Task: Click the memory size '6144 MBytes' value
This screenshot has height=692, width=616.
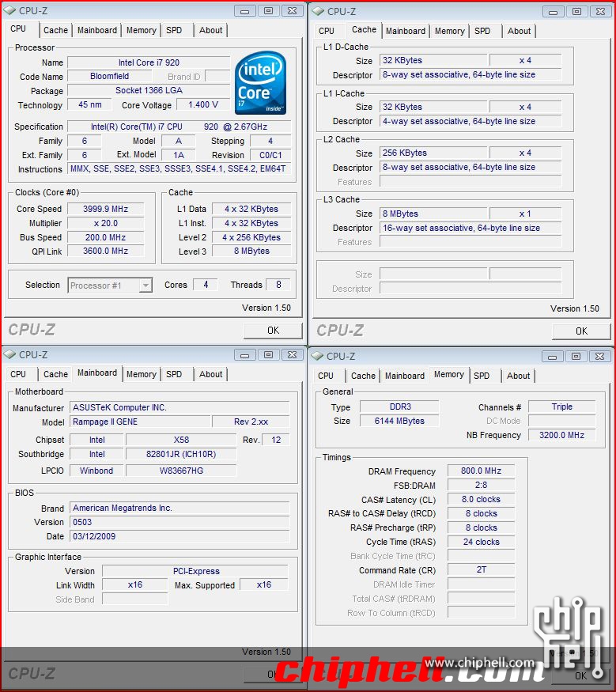Action: tap(400, 421)
